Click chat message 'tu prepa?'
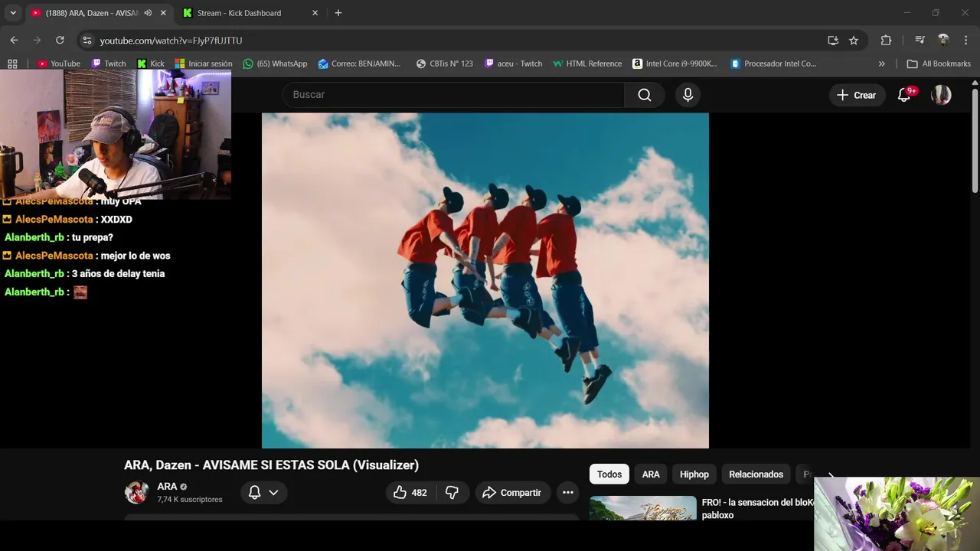The height and width of the screenshot is (551, 980). click(x=93, y=237)
